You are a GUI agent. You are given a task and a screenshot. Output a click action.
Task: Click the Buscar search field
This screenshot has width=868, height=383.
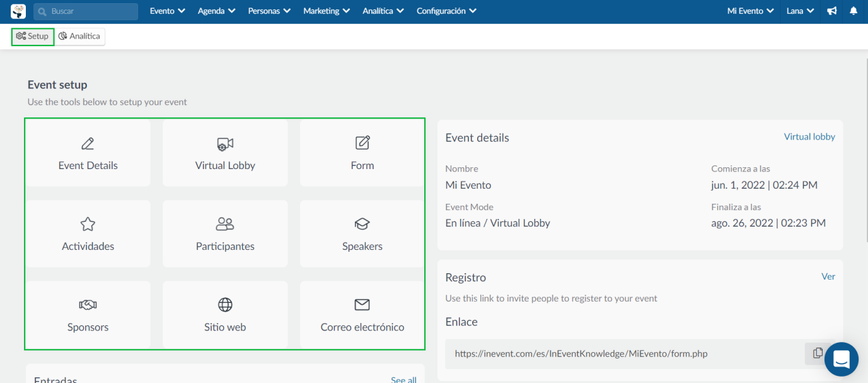coord(86,11)
